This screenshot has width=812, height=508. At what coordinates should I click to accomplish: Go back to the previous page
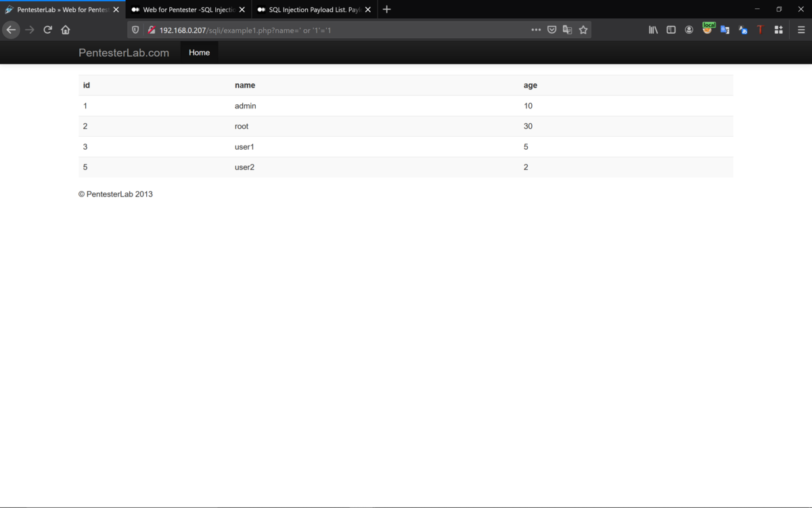(11, 30)
